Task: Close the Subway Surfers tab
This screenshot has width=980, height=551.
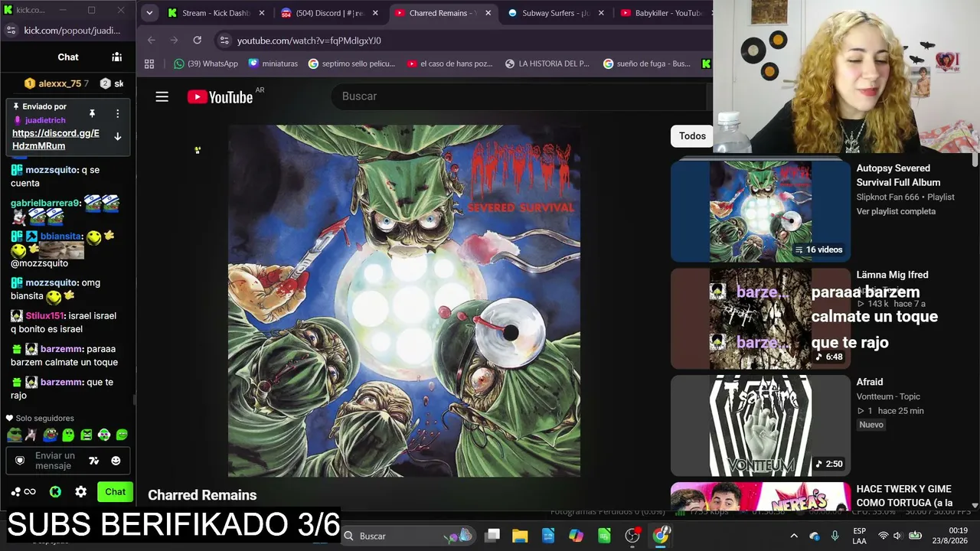Action: pos(601,13)
